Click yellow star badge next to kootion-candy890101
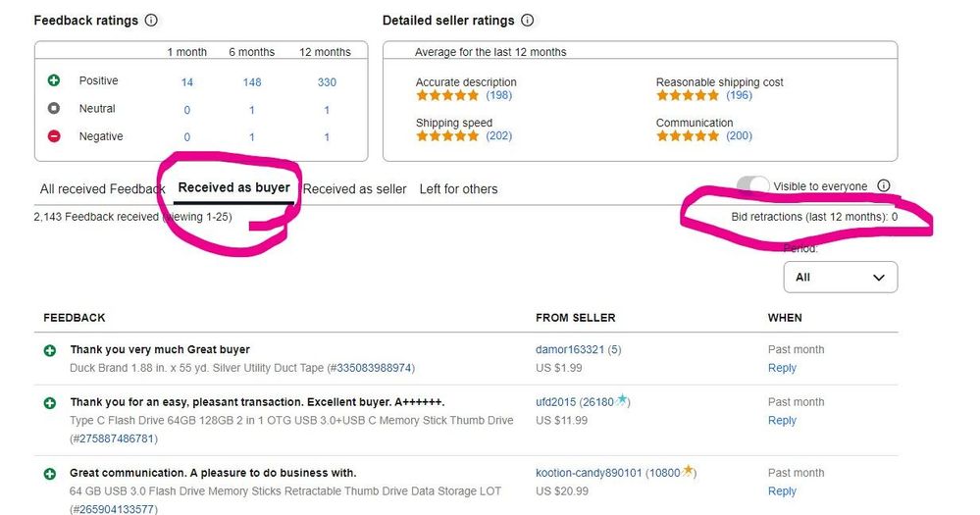 coord(688,470)
